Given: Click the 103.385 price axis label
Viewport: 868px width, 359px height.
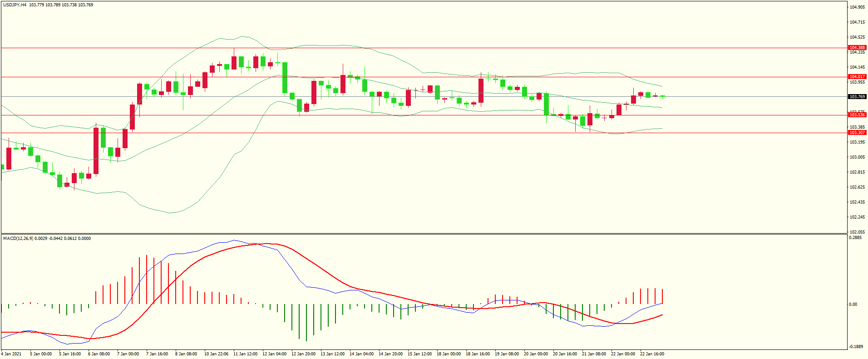Looking at the screenshot, I should coord(857,127).
